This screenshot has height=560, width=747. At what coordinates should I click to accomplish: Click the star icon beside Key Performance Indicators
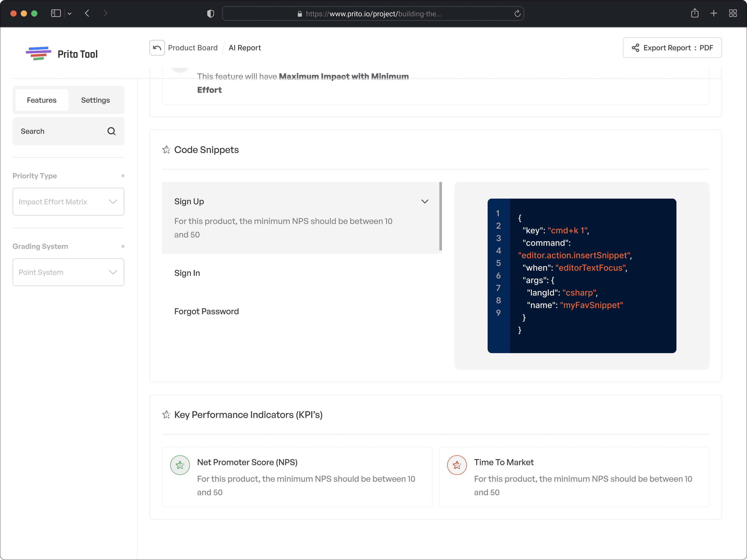(166, 415)
